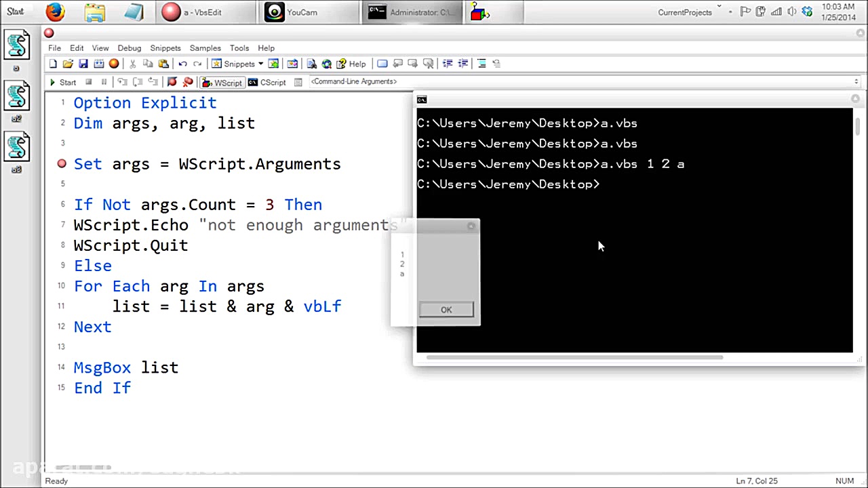
Task: Click the Help button in the toolbar
Action: click(351, 64)
